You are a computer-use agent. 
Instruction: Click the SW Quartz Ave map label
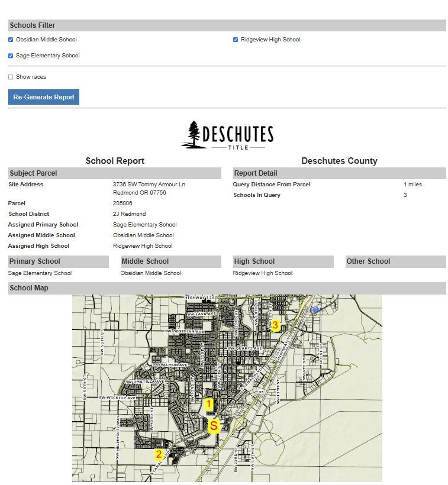[245, 348]
